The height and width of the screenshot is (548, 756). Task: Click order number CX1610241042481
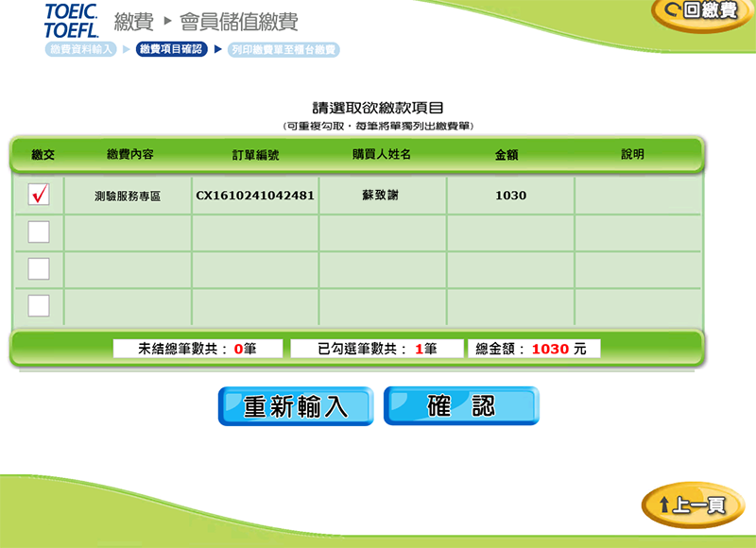[255, 196]
